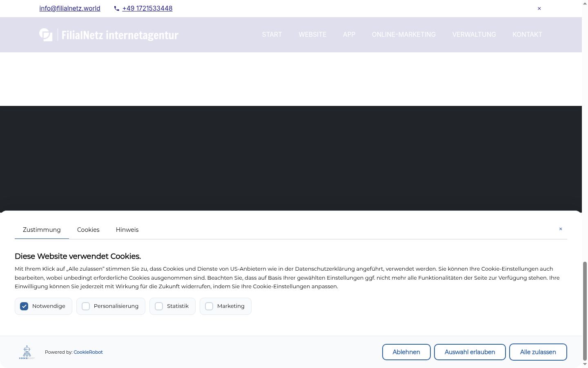Screen dimensions: 588x368
Task: Open the info@filialnetz.world email link
Action: (70, 9)
